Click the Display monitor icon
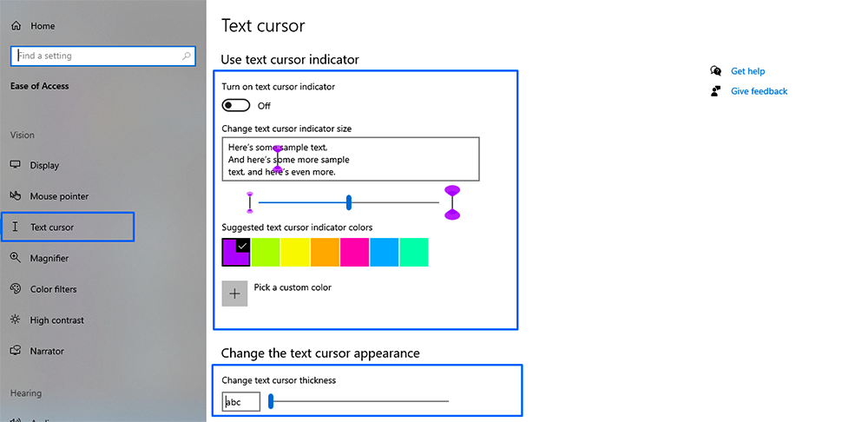Image resolution: width=868 pixels, height=422 pixels. pos(16,165)
